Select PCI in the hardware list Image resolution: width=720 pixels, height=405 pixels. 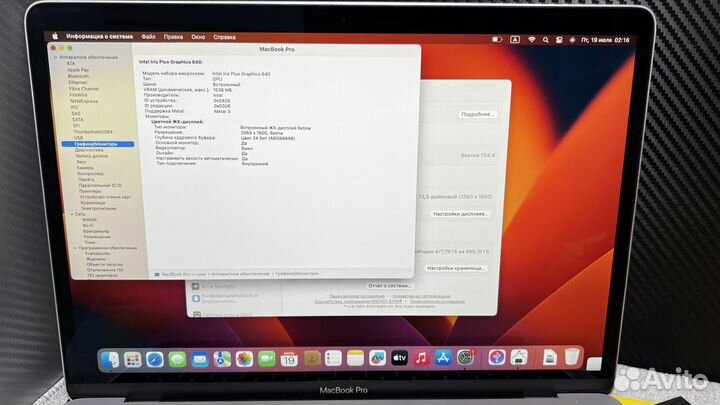75,107
